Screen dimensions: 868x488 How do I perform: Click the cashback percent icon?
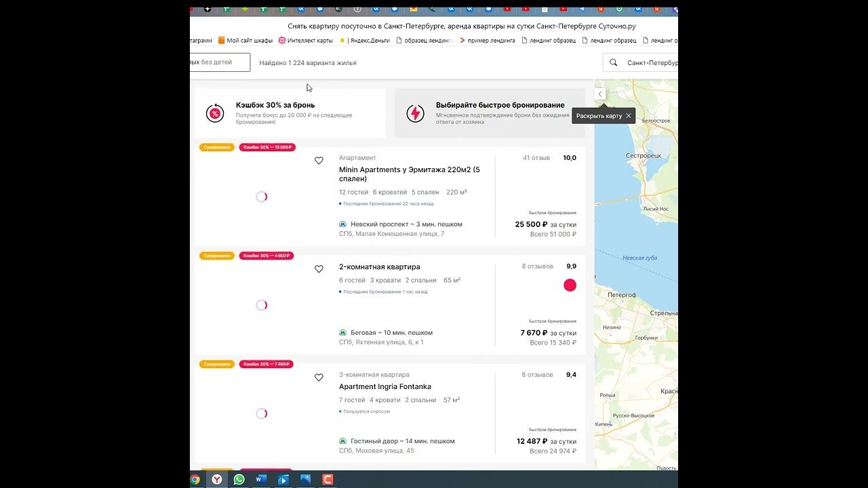(215, 113)
